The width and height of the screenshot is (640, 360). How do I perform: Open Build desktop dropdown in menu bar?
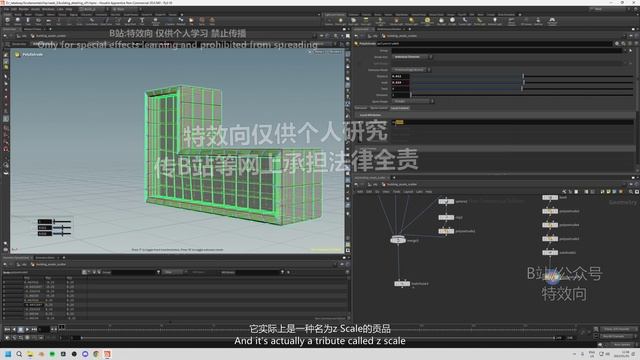tap(94, 9)
